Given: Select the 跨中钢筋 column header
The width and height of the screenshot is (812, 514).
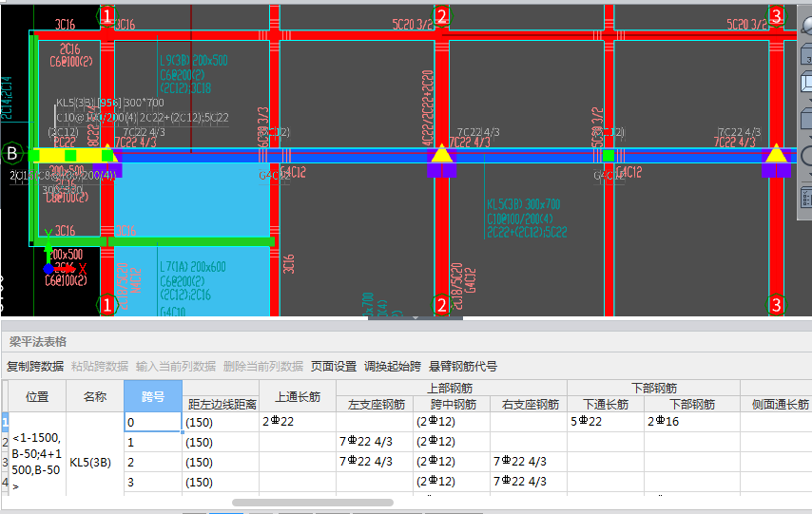Looking at the screenshot, I should coord(453,405).
